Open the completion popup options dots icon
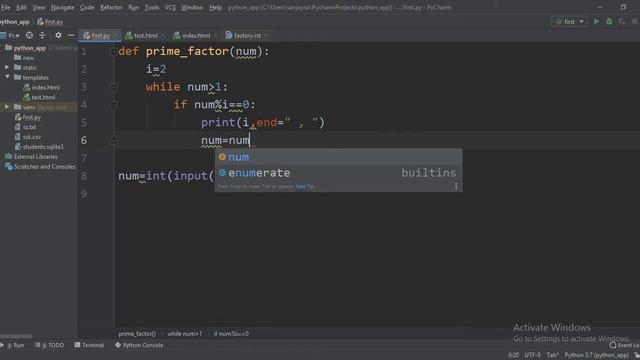 456,186
